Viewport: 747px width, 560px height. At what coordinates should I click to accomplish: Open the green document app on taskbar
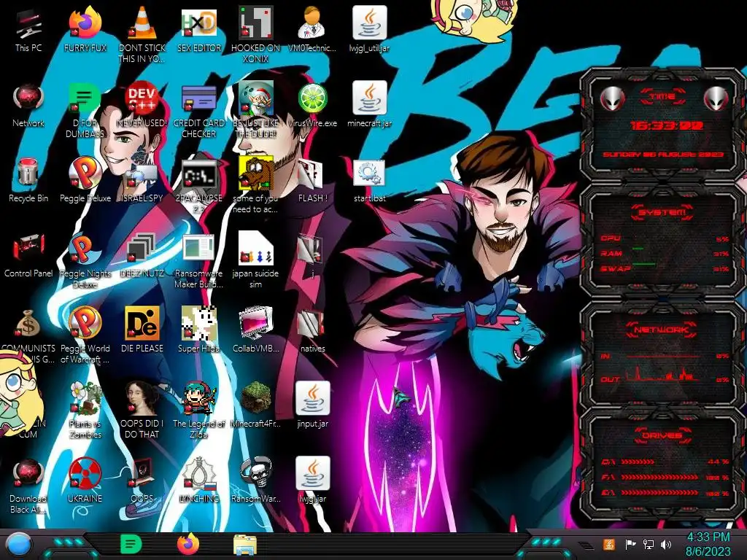point(131,544)
